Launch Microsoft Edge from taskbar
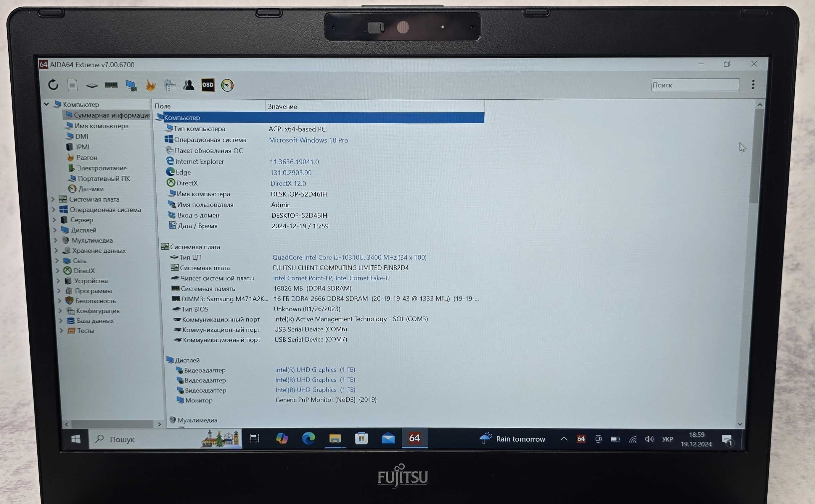The width and height of the screenshot is (815, 504). [308, 438]
